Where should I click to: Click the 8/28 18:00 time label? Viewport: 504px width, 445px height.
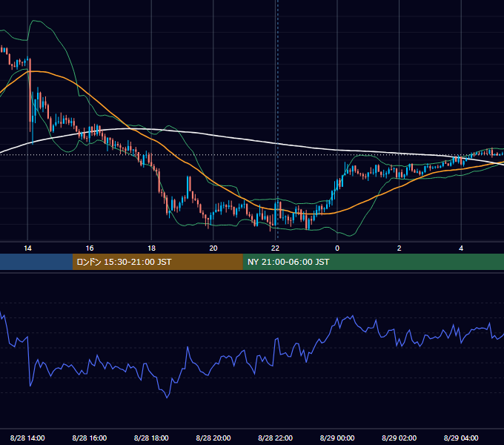coord(151,438)
